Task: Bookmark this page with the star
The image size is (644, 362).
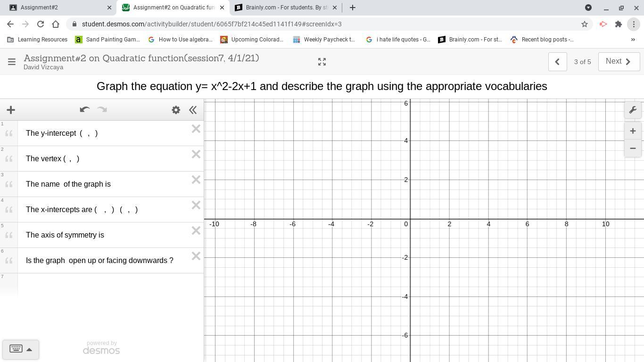Action: [x=585, y=24]
